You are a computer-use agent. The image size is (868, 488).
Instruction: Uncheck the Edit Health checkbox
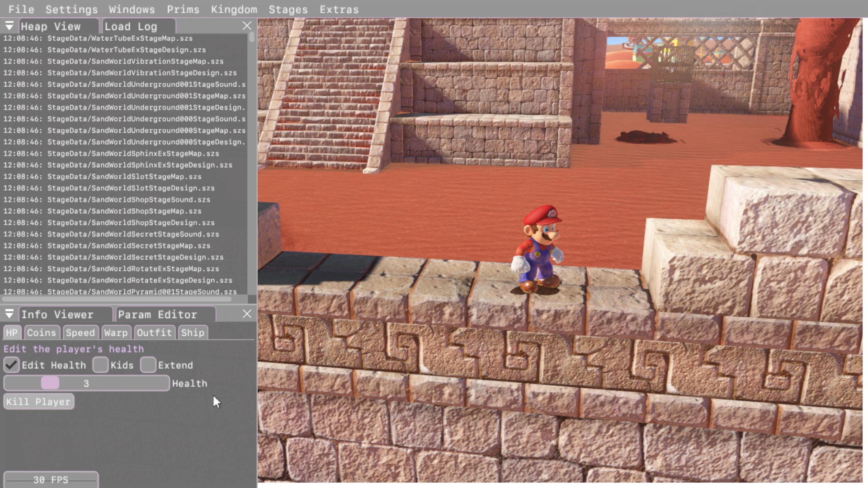pos(11,365)
